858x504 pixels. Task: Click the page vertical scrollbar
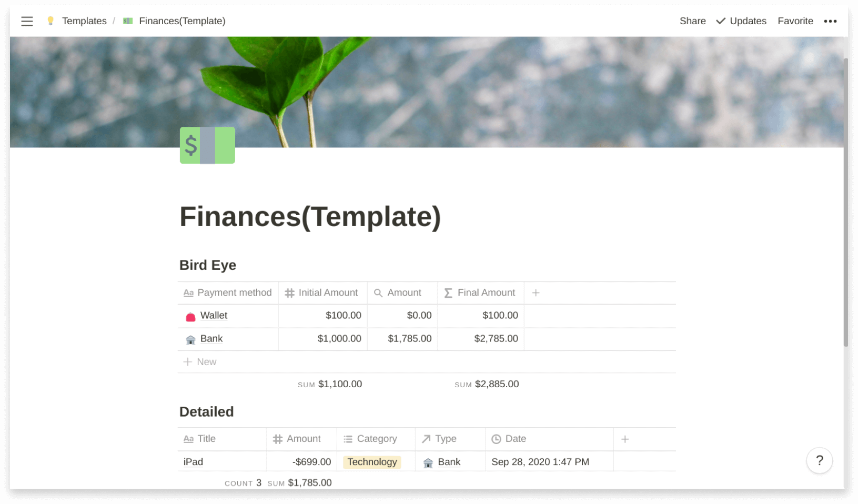pyautogui.click(x=845, y=200)
